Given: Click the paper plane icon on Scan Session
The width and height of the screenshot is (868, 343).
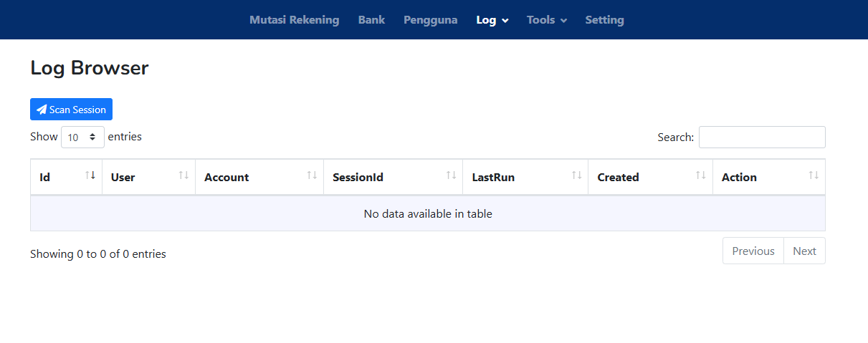Looking at the screenshot, I should pos(42,110).
